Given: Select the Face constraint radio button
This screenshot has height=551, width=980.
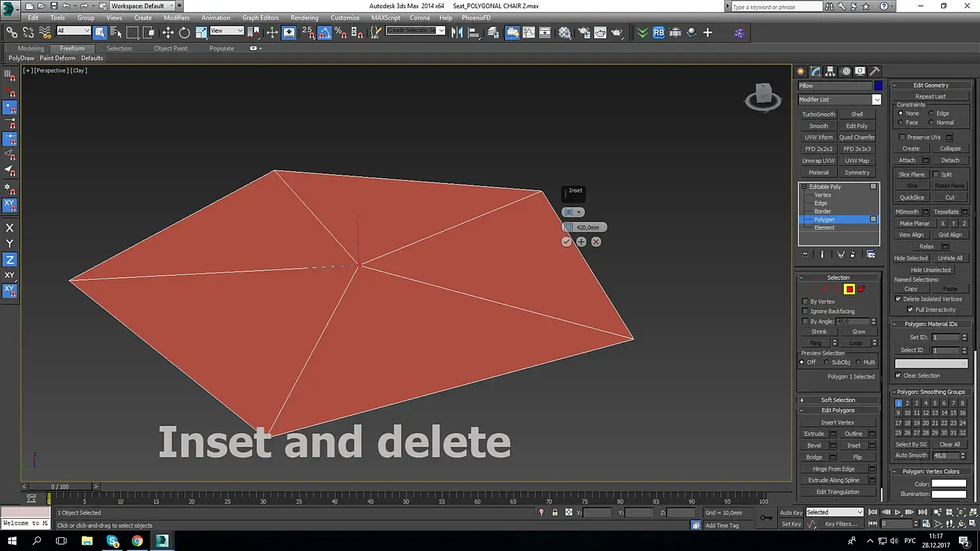Looking at the screenshot, I should (901, 122).
